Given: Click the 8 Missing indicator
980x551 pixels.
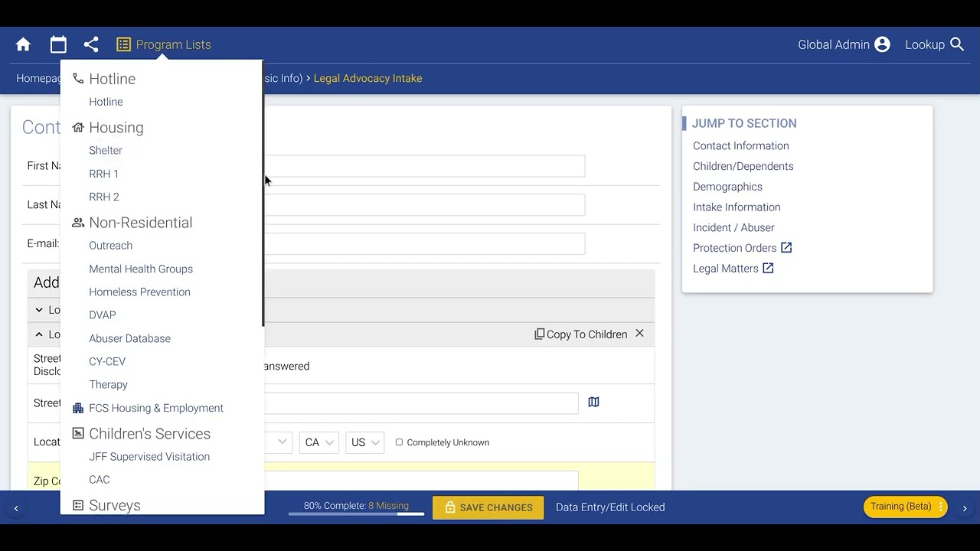Looking at the screenshot, I should point(388,505).
